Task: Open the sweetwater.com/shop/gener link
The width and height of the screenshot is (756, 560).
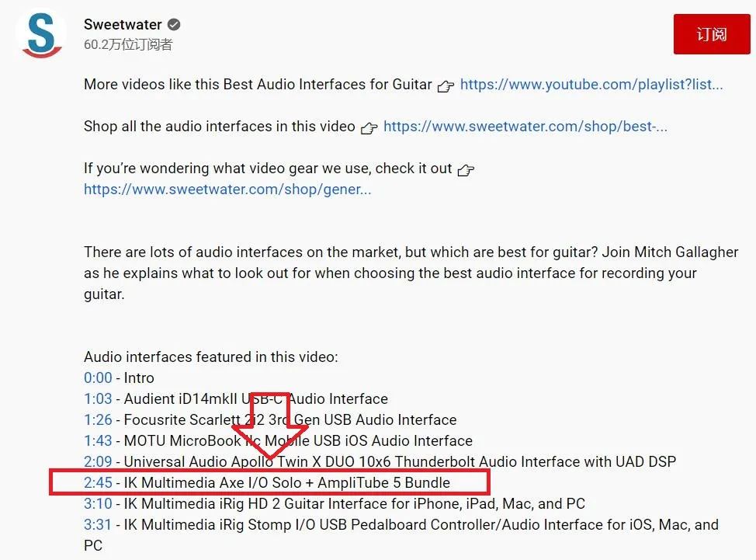Action: point(227,189)
